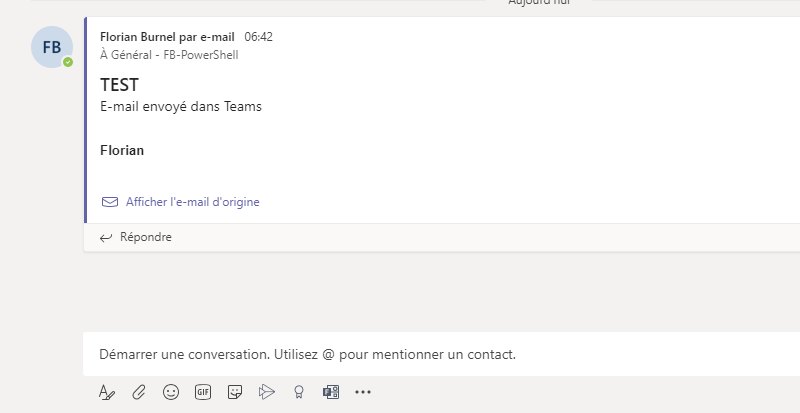Open the GIF picker
Image resolution: width=800 pixels, height=413 pixels.
[x=203, y=393]
